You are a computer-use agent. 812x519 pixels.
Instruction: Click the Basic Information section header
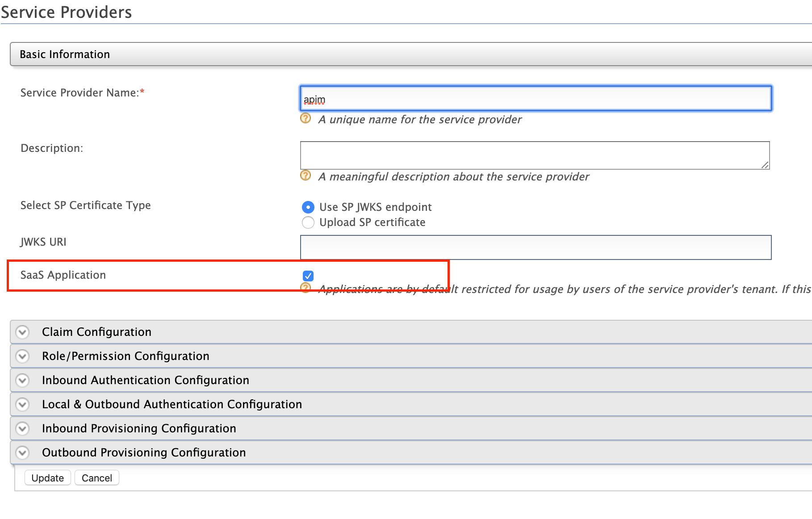65,54
